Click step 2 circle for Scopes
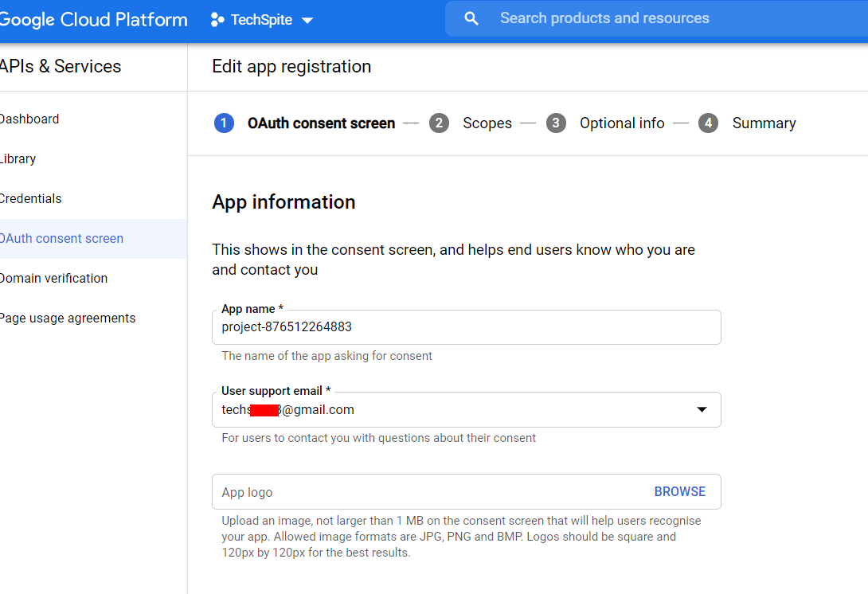The height and width of the screenshot is (594, 868). pyautogui.click(x=439, y=123)
